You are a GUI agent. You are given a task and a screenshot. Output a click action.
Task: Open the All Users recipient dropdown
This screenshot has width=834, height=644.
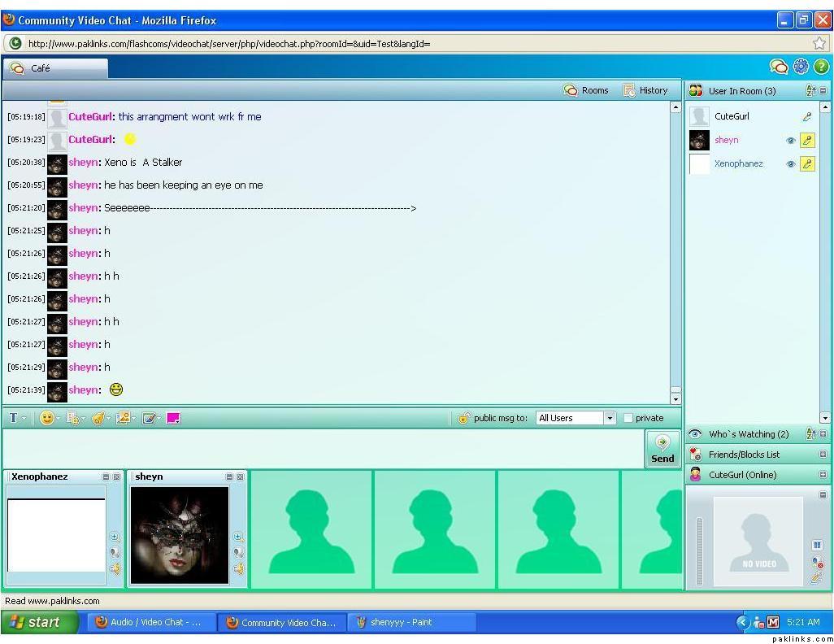(609, 418)
